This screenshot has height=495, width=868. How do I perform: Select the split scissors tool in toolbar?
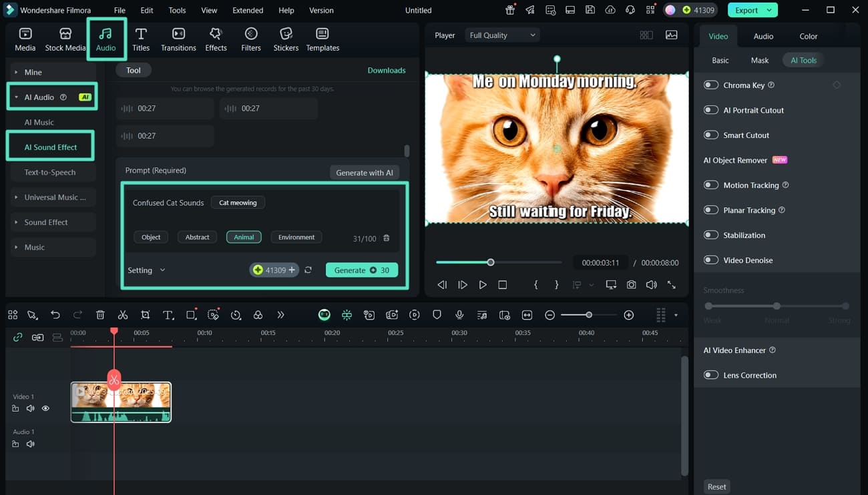[x=123, y=315]
